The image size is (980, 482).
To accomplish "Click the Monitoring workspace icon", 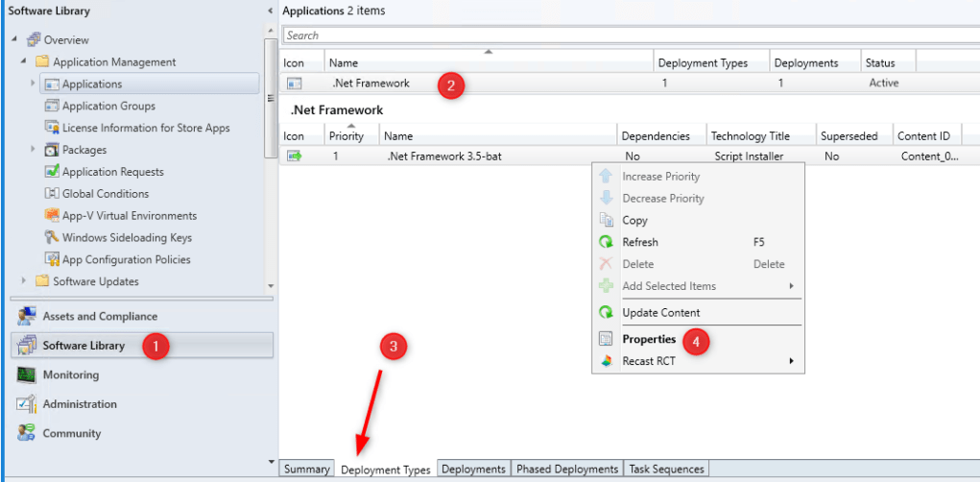I will pos(26,375).
